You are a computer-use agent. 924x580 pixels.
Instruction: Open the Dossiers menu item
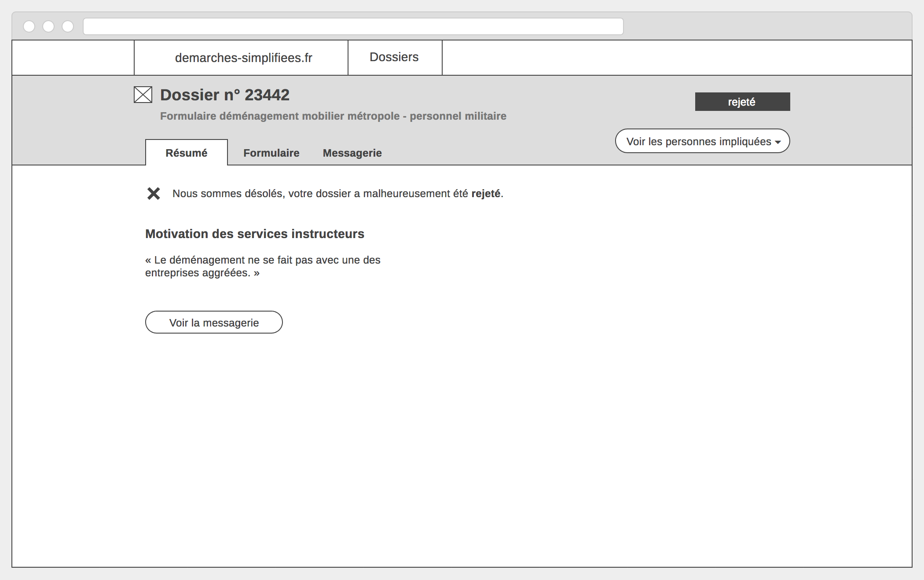[394, 57]
